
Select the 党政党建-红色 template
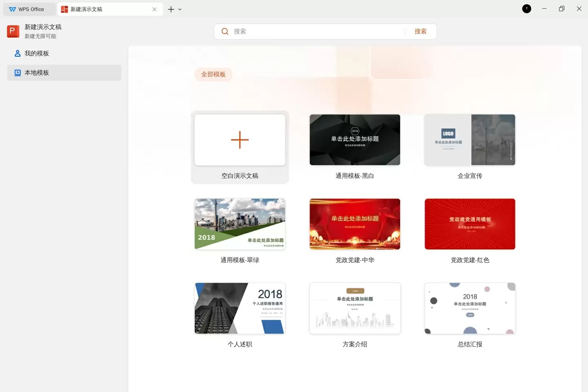(470, 224)
